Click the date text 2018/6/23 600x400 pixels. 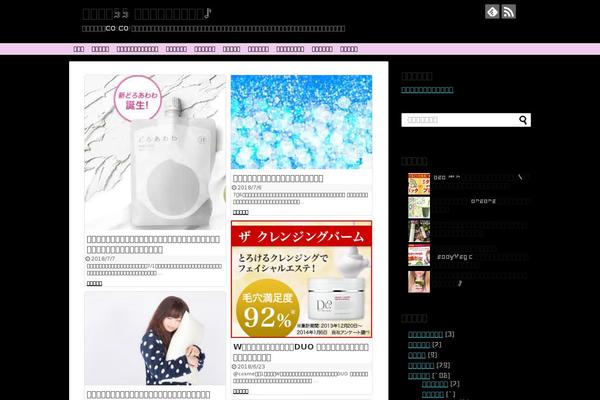pos(251,367)
